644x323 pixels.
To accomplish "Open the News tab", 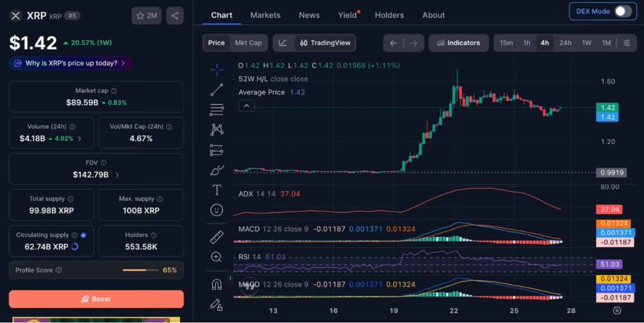I will (309, 15).
